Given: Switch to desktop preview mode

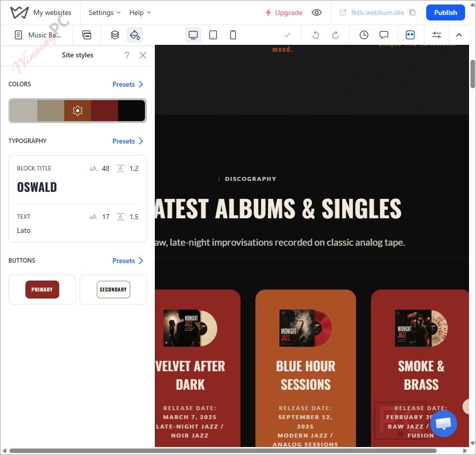Looking at the screenshot, I should 193,35.
